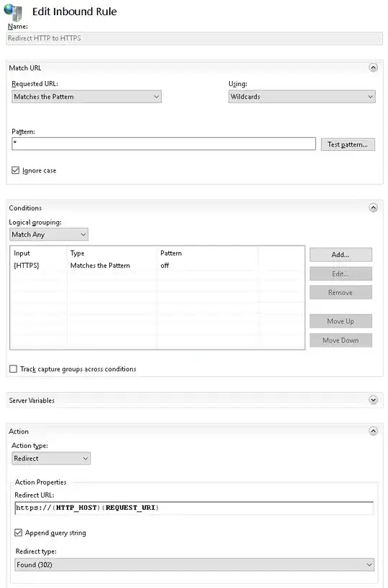The image size is (388, 588).
Task: Open the Redirect type Found (302) dropdown
Action: click(195, 564)
